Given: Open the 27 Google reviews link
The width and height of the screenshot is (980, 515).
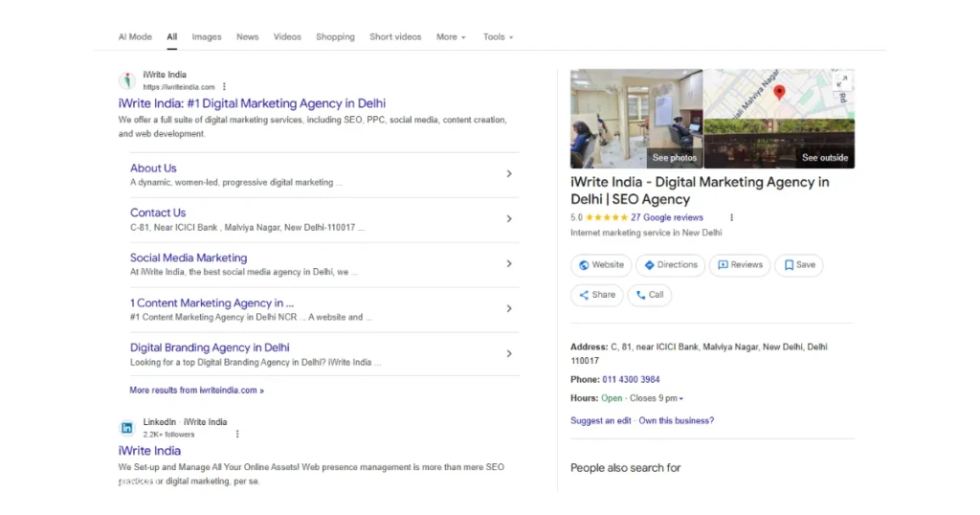Looking at the screenshot, I should coord(667,217).
